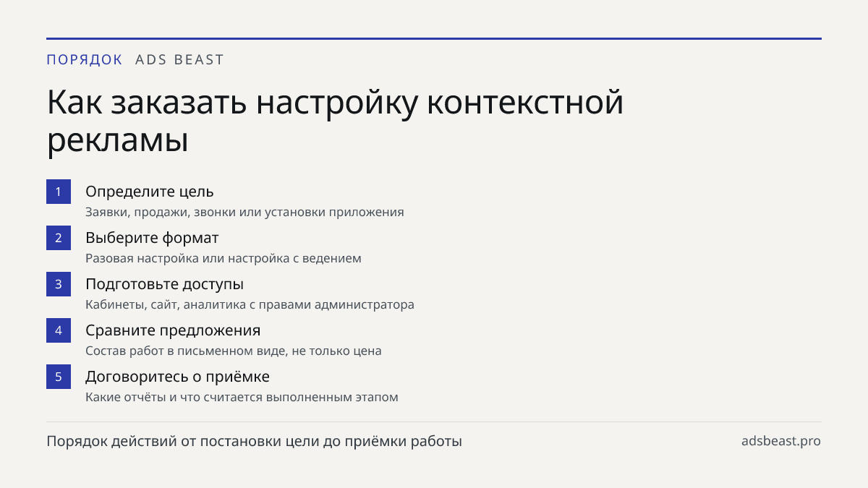The width and height of the screenshot is (868, 488).
Task: Select the 'Подготовьте доступы' step title
Action: coord(165,284)
